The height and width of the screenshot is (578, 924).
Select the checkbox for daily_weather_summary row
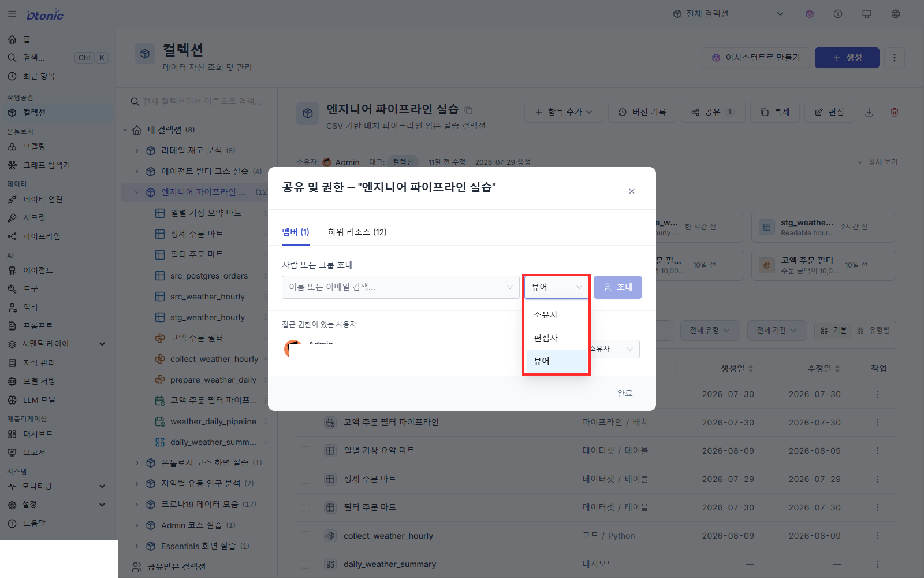[x=305, y=564]
